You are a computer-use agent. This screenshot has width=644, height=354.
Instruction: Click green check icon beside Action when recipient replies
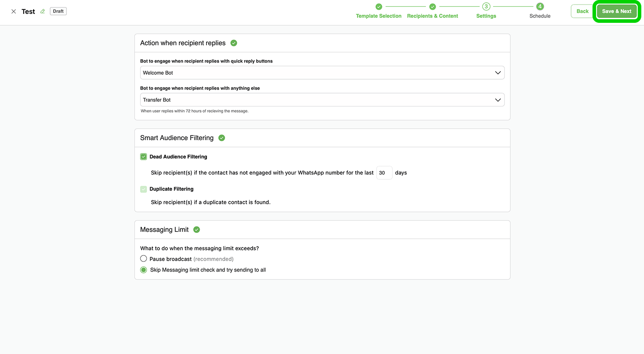click(x=234, y=43)
